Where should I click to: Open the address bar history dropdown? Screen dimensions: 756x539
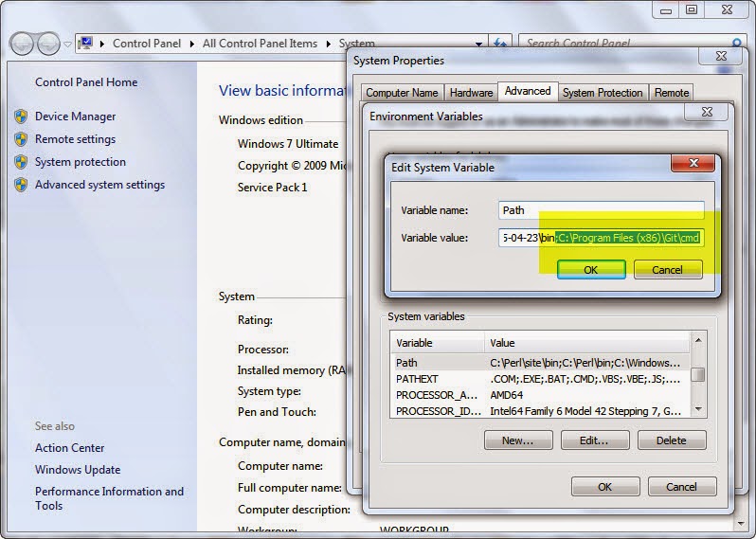click(478, 44)
